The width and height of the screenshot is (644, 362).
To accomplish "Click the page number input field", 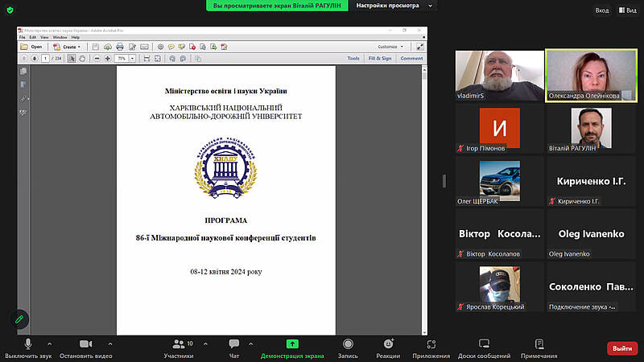I will click(x=45, y=58).
